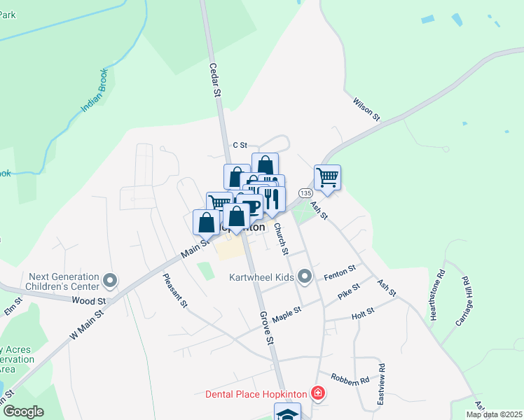The height and width of the screenshot is (420, 524).
Task: Click the Map data ©2025 attribution
Action: (x=495, y=414)
